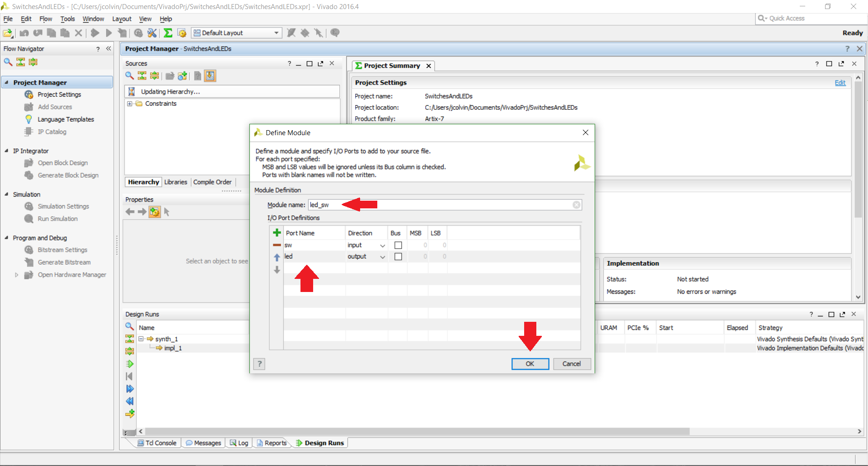Click forward arrow in Properties panel

[142, 212]
